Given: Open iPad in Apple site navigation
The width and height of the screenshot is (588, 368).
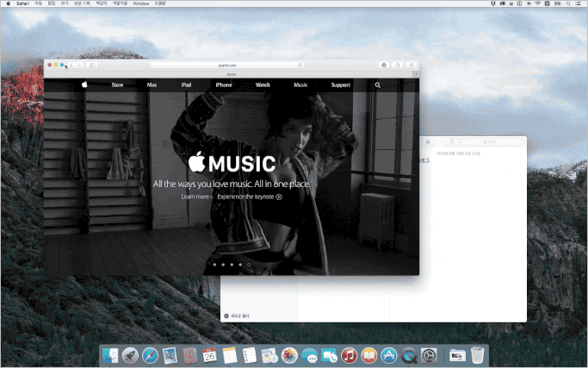Looking at the screenshot, I should click(x=186, y=84).
